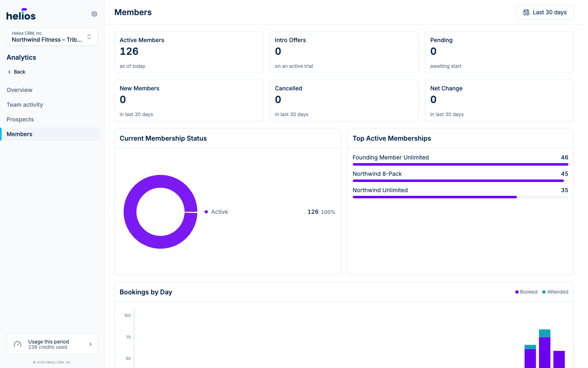The height and width of the screenshot is (368, 588).
Task: Click the Active Members stat card
Action: (x=189, y=52)
